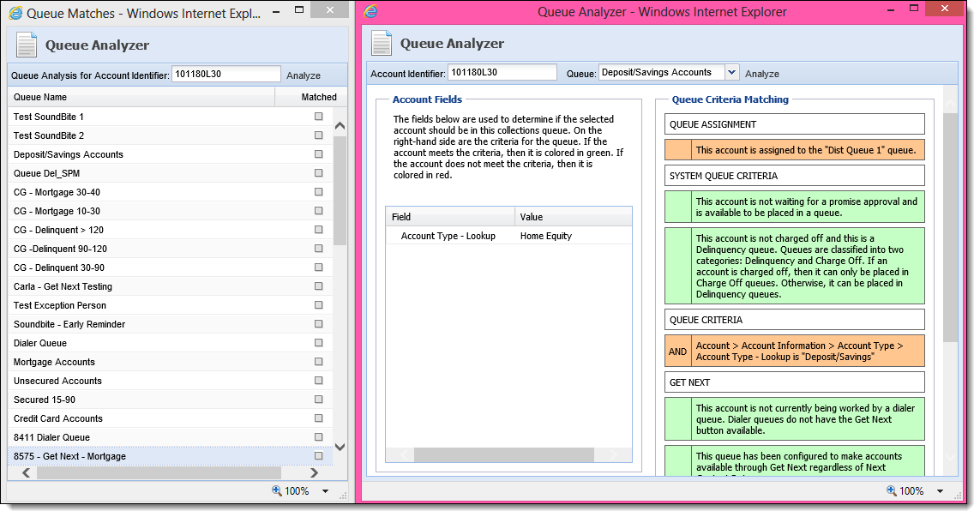980x517 pixels.
Task: Click the Matched column header
Action: (310, 97)
